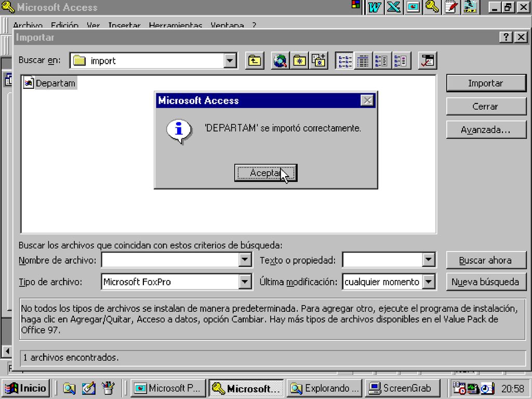Open the Ventana menu
The height and width of the screenshot is (399, 532).
point(227,25)
